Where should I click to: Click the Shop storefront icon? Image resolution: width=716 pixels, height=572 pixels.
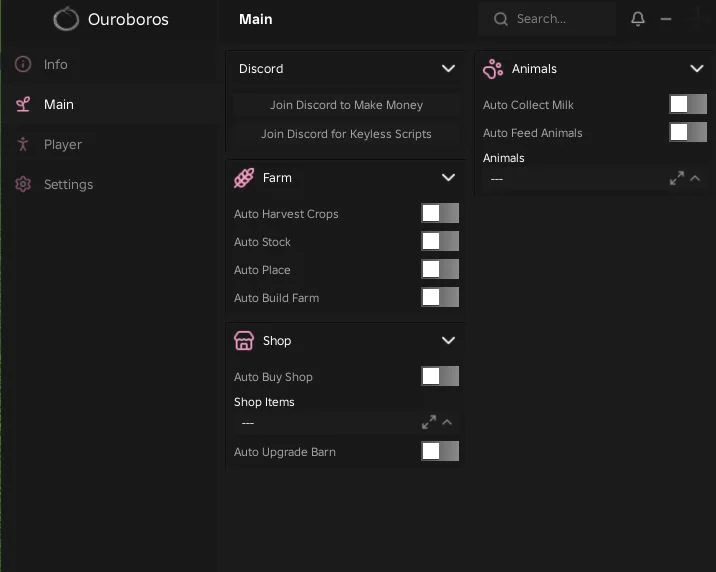point(244,341)
